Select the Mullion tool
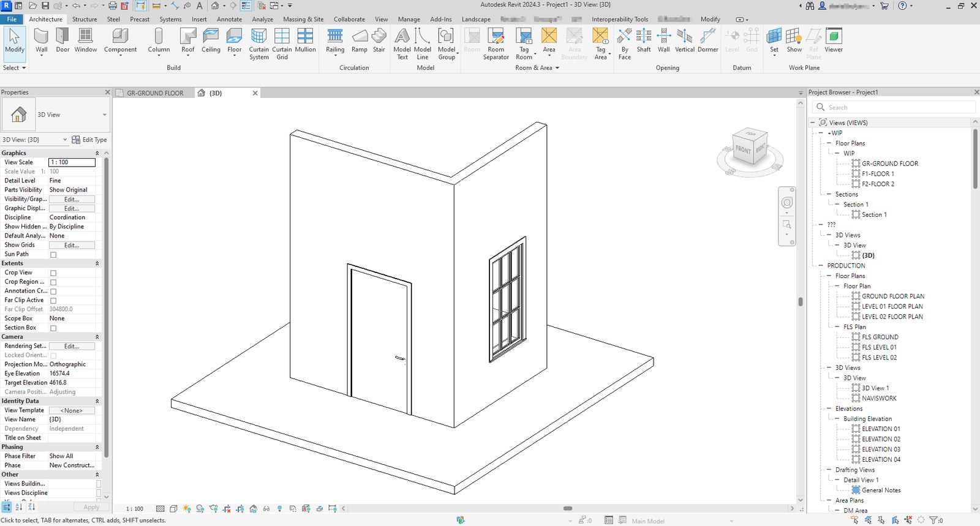980x526 pixels. [x=305, y=41]
